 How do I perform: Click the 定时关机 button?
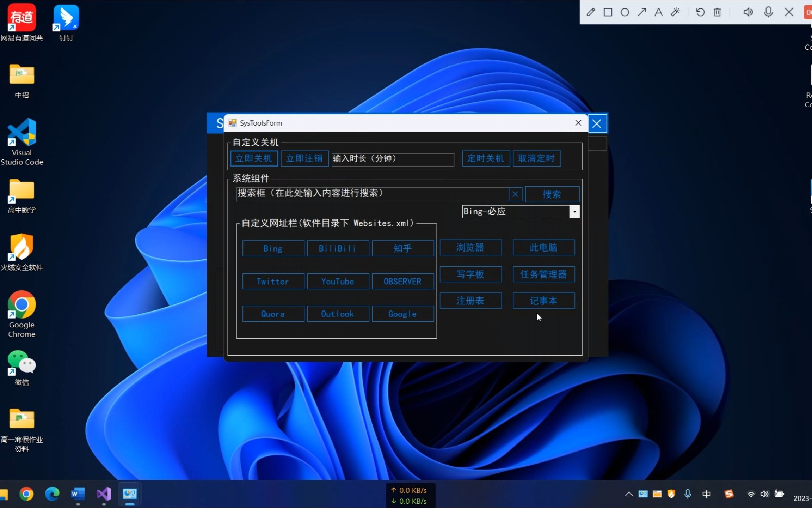pos(486,158)
